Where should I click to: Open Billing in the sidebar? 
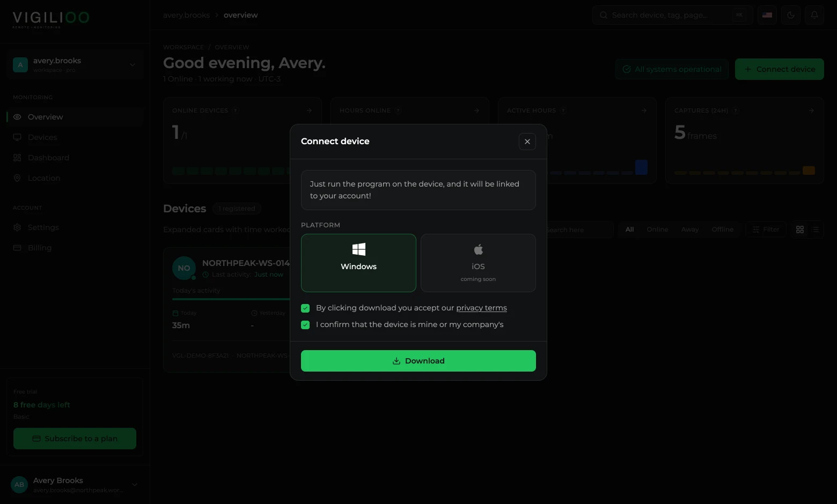click(x=75, y=248)
